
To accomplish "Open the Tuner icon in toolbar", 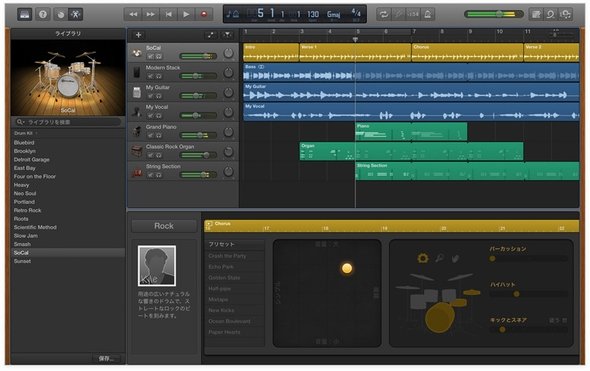I will coord(398,14).
